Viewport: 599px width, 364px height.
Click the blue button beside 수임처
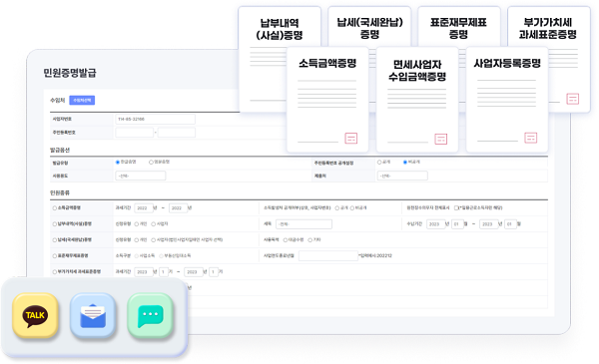[82, 101]
